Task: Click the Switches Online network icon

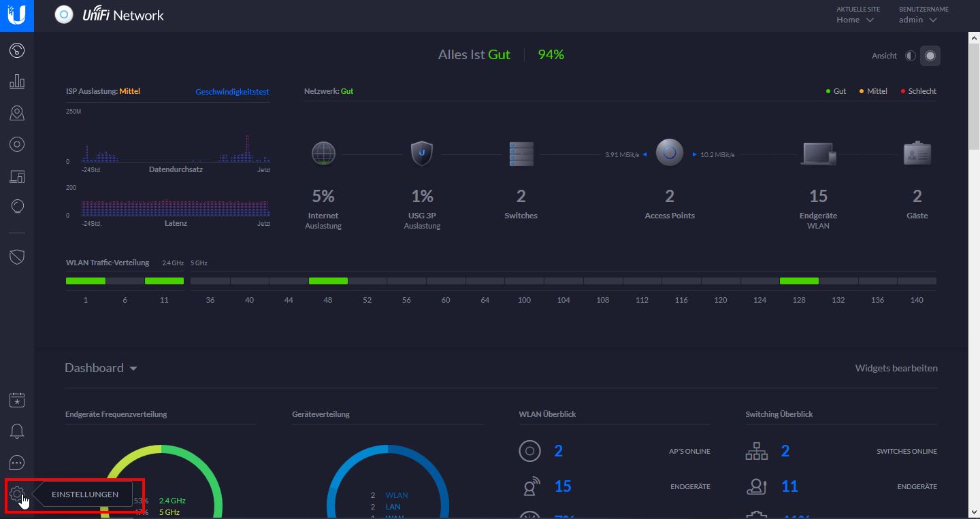Action: (756, 451)
